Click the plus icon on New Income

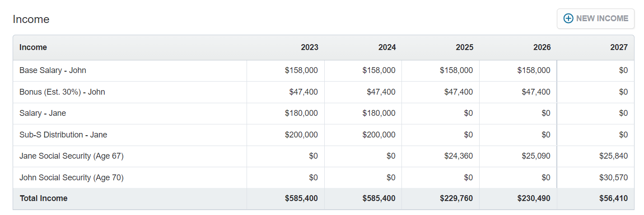click(x=568, y=18)
